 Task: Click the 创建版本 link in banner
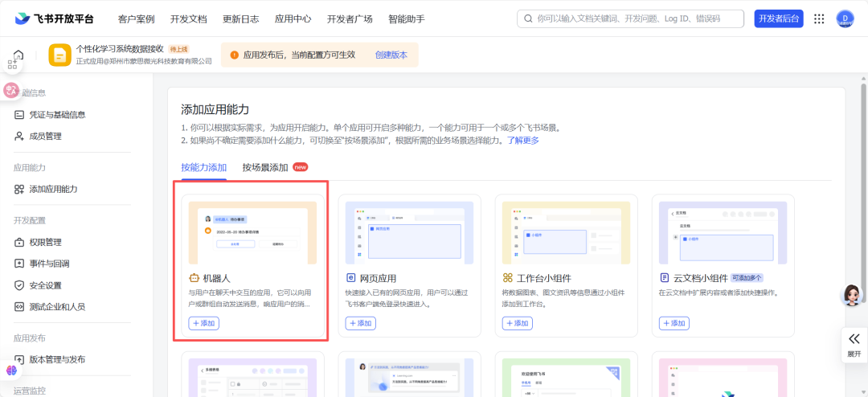391,55
